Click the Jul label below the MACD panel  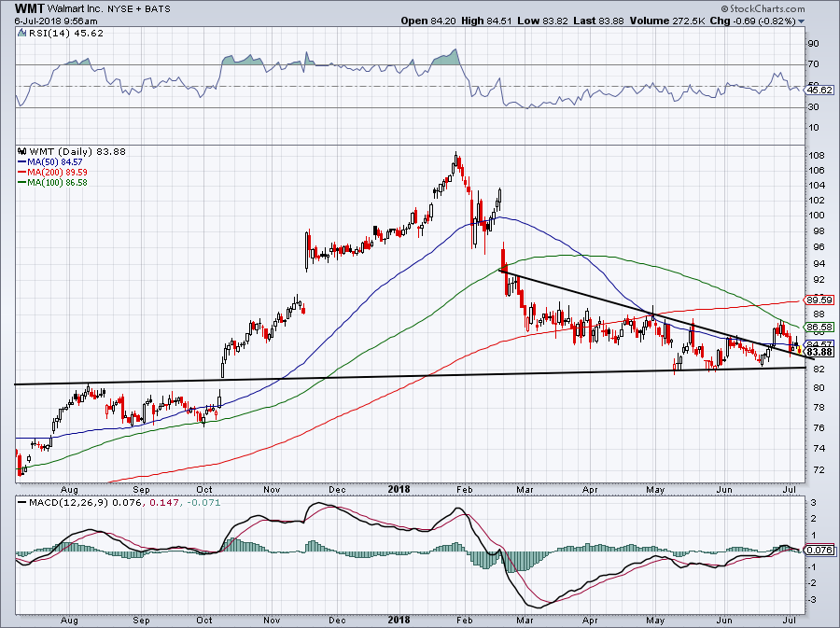[x=791, y=621]
